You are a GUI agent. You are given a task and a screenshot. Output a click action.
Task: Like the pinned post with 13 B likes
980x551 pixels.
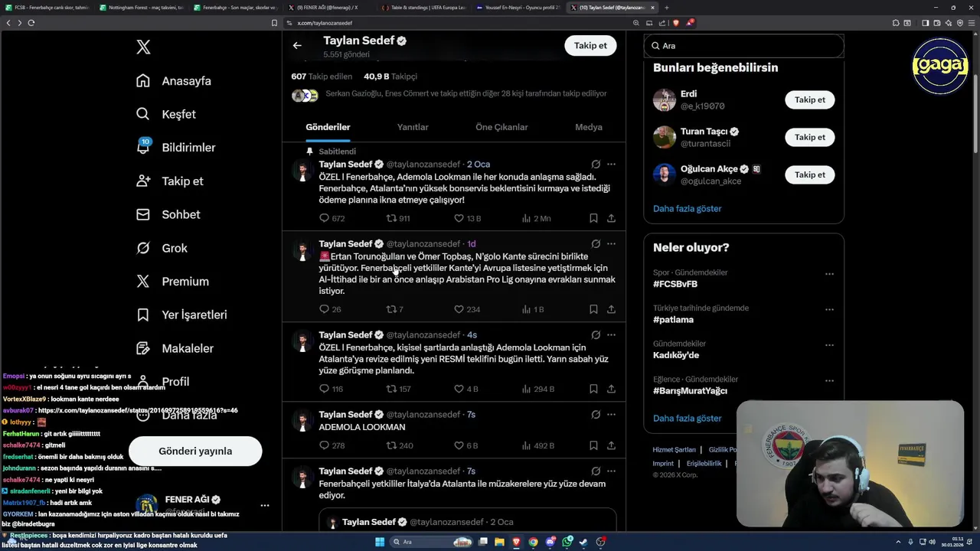[467, 218]
